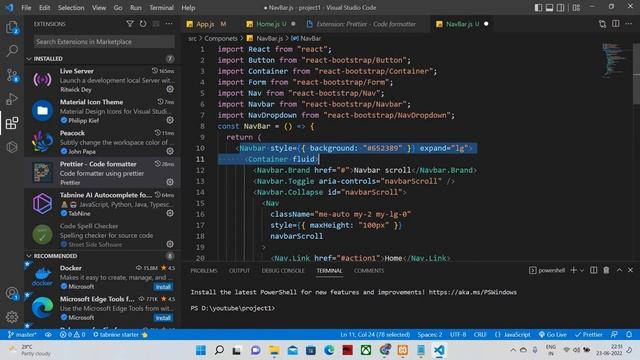Open the tabnine starter status item
This screenshot has width=640, height=360.
(120, 334)
